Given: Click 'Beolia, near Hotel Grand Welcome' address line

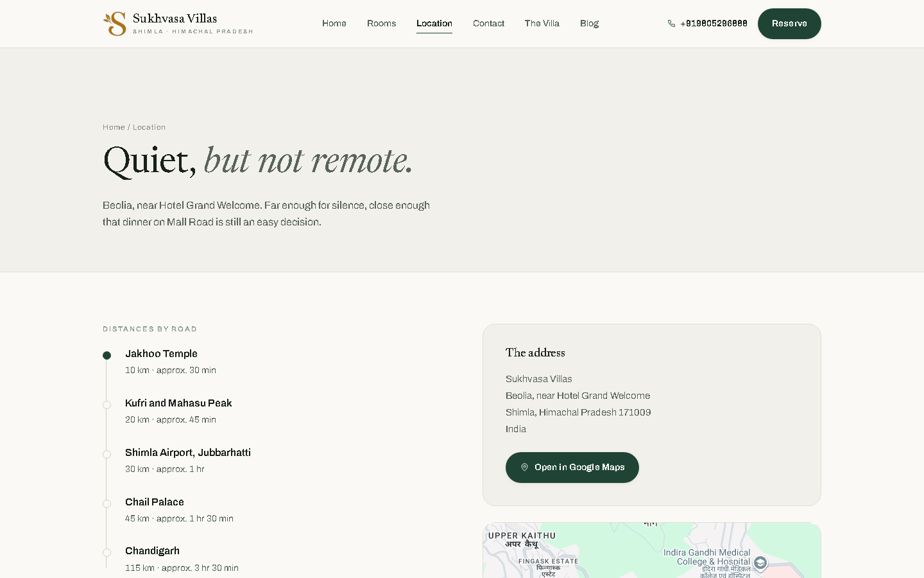Looking at the screenshot, I should click(577, 396).
